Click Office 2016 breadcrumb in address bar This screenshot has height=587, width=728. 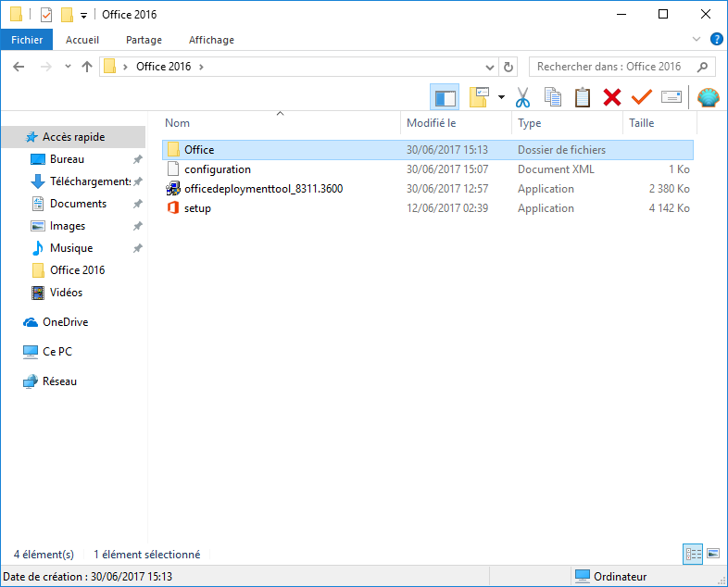coord(163,67)
